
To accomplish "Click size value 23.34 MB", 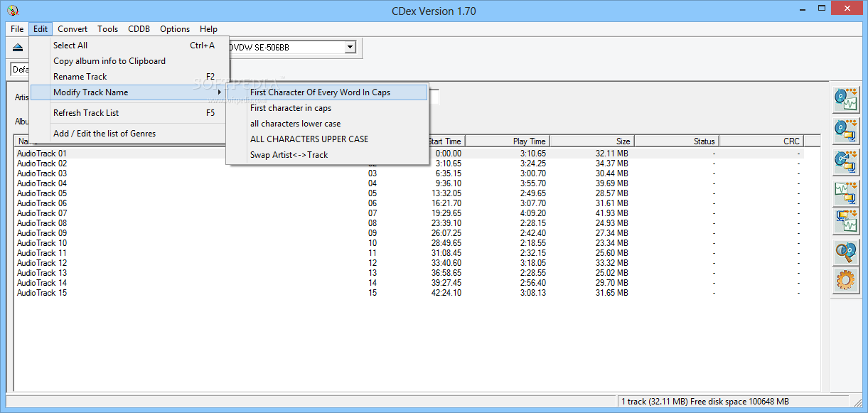I will (611, 243).
